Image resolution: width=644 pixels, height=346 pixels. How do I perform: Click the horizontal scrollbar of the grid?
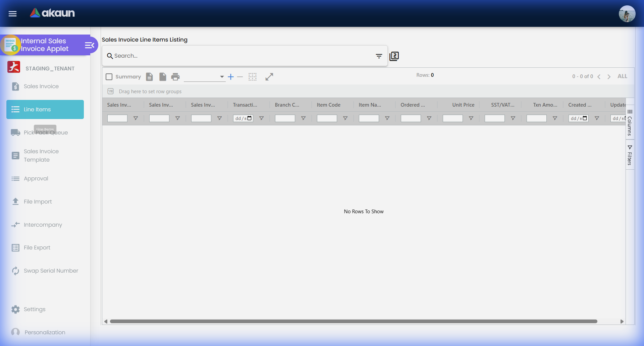[354, 322]
